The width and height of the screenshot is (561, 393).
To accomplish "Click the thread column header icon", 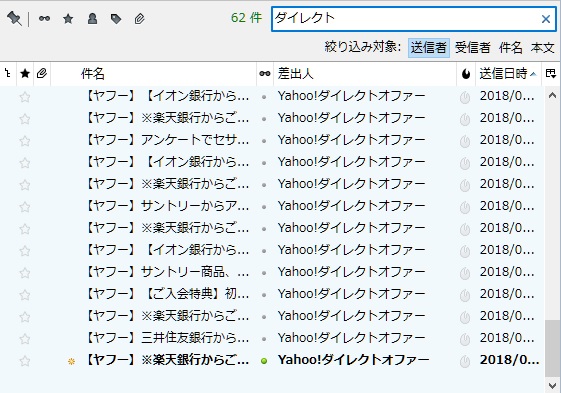I will (8, 74).
